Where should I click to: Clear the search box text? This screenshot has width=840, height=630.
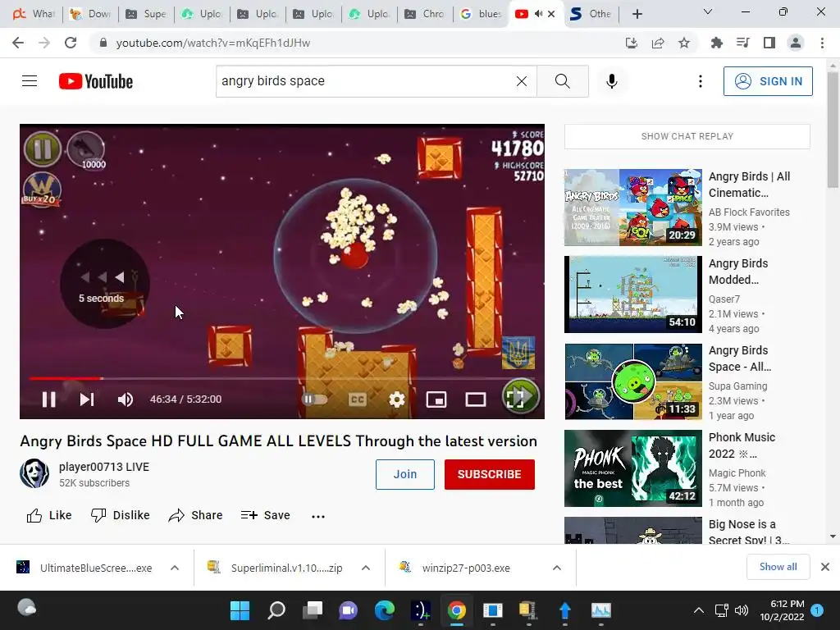pyautogui.click(x=521, y=81)
